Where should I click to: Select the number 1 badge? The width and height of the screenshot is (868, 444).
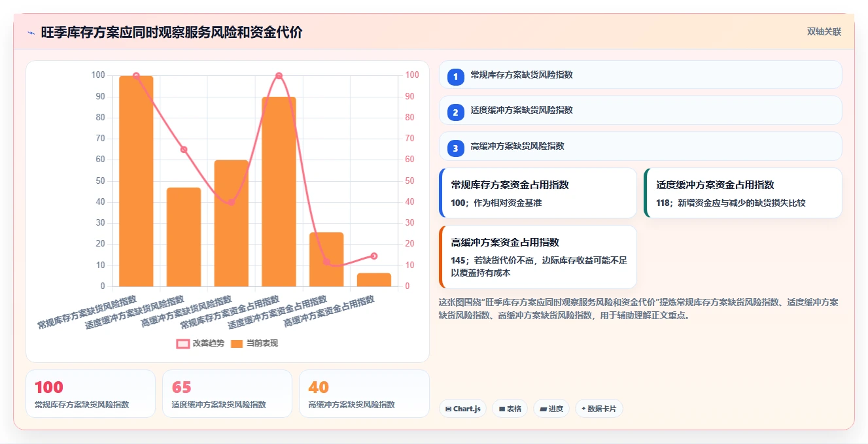(x=456, y=77)
